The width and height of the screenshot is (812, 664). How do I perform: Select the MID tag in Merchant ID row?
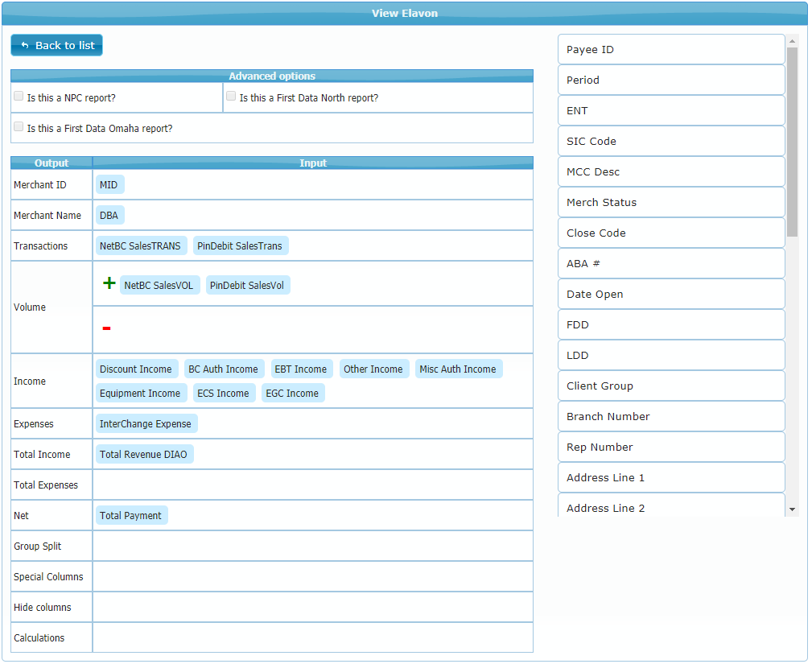pyautogui.click(x=109, y=185)
